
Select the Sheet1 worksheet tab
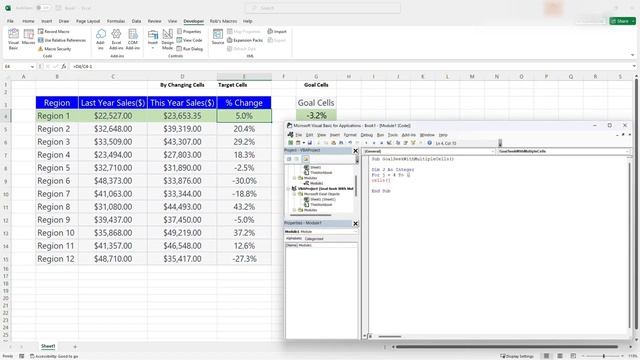tap(48, 346)
